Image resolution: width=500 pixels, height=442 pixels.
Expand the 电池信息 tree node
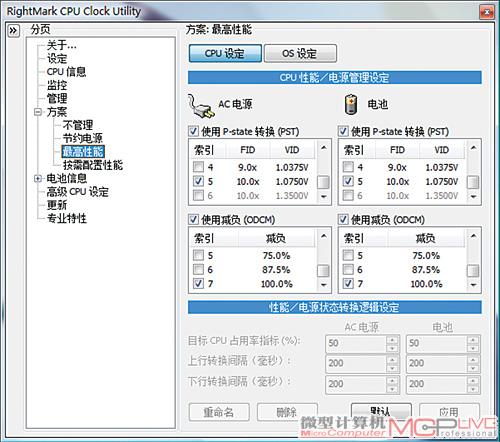(x=38, y=178)
